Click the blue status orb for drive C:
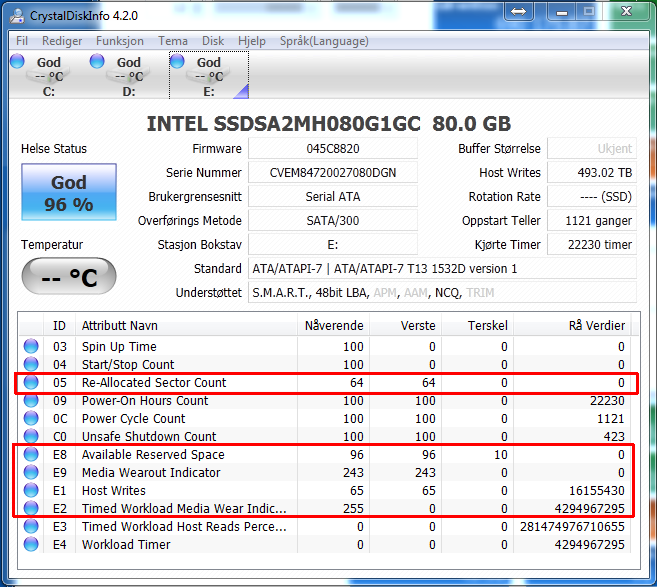657x587 pixels. tap(17, 61)
